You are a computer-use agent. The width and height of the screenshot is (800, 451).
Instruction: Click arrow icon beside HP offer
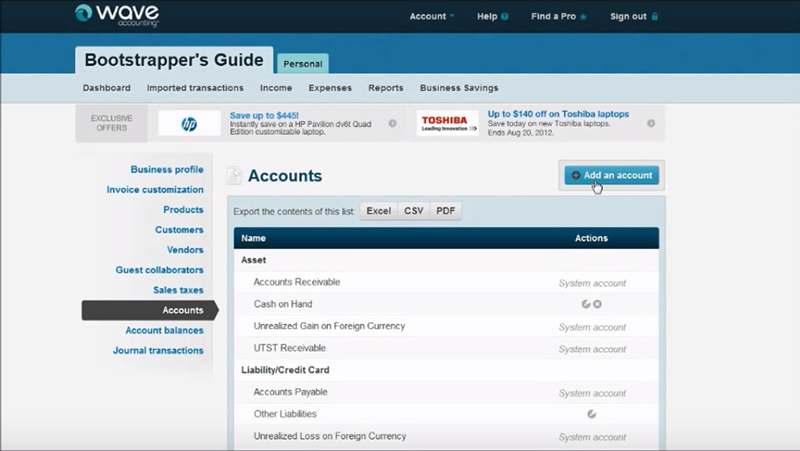pyautogui.click(x=392, y=124)
